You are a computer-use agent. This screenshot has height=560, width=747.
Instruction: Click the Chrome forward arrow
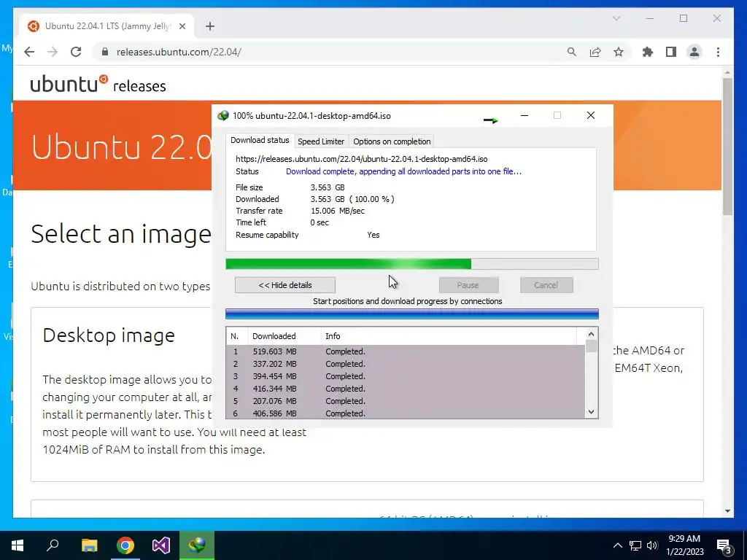(53, 52)
